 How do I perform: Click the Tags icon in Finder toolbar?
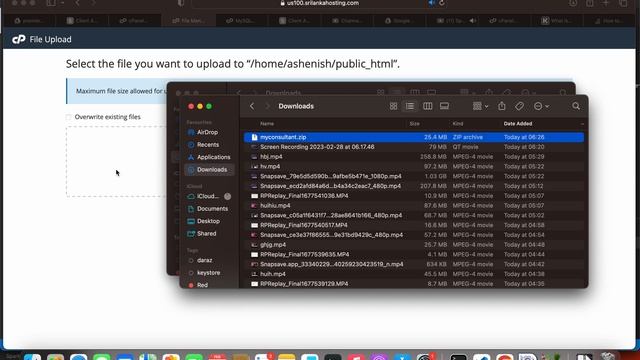point(519,106)
